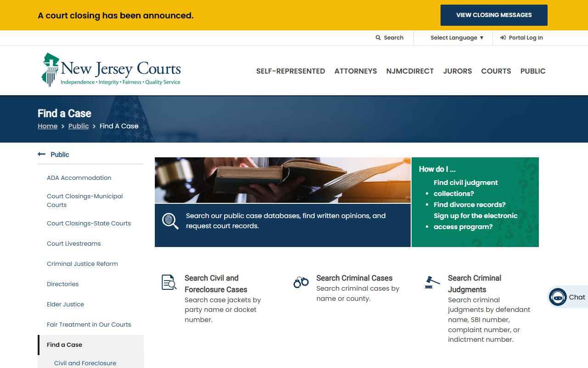The image size is (588, 368).
Task: Select Find a Case sidebar item
Action: coord(90,345)
